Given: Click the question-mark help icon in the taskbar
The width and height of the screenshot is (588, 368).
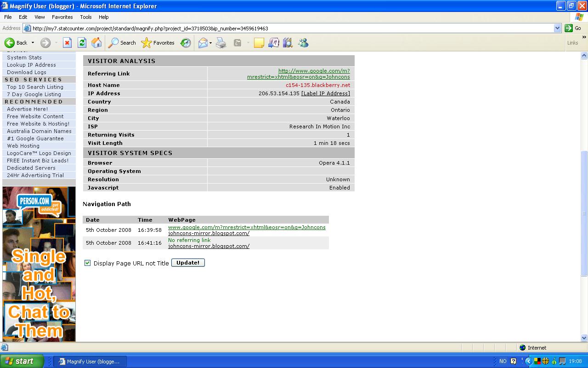Looking at the screenshot, I should pyautogui.click(x=514, y=361).
